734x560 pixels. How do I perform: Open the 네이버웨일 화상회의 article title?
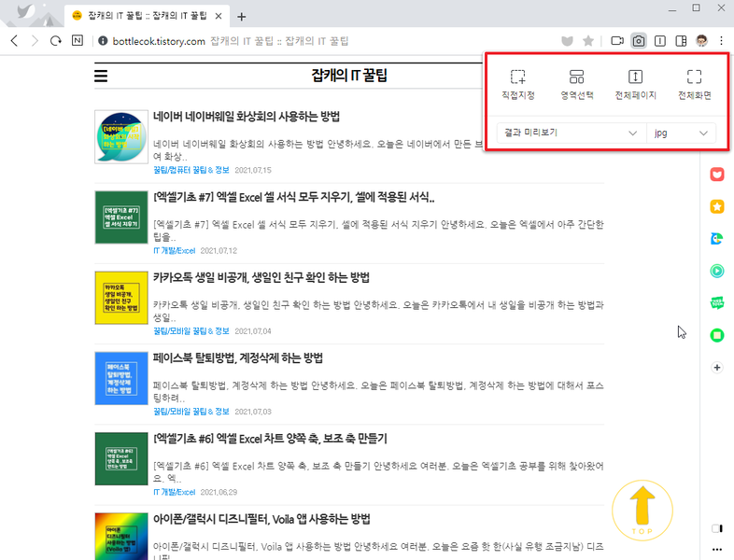247,117
